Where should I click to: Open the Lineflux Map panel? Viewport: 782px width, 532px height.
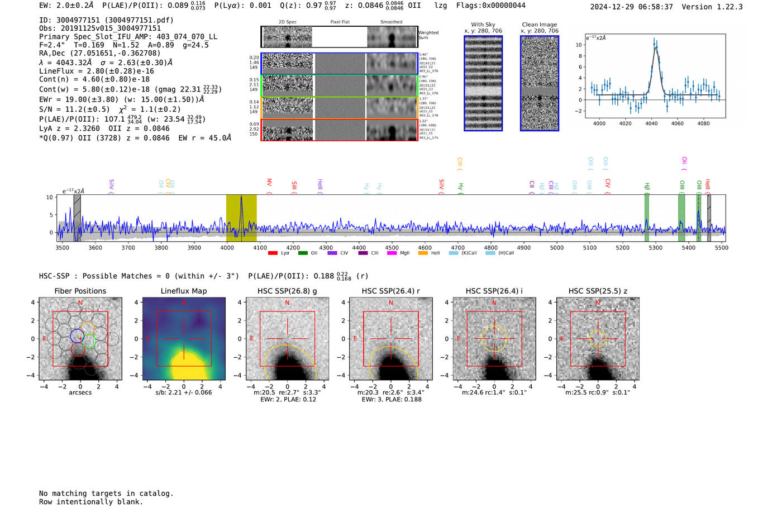[184, 339]
